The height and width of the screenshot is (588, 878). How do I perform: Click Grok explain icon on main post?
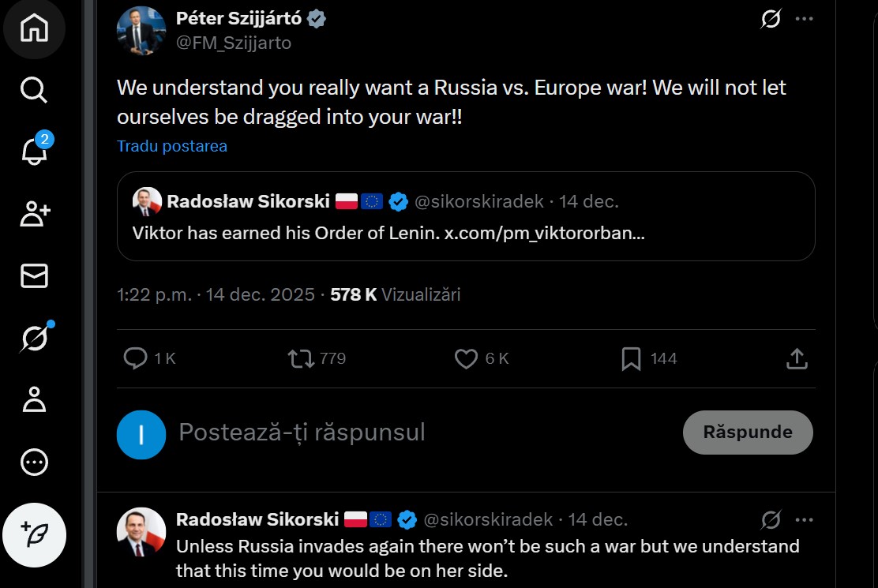[771, 19]
